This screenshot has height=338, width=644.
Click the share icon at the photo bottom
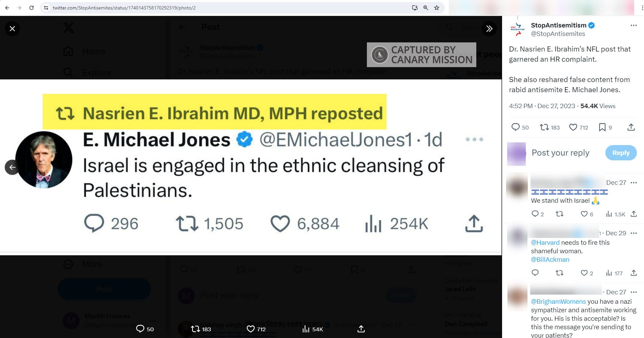tap(361, 329)
